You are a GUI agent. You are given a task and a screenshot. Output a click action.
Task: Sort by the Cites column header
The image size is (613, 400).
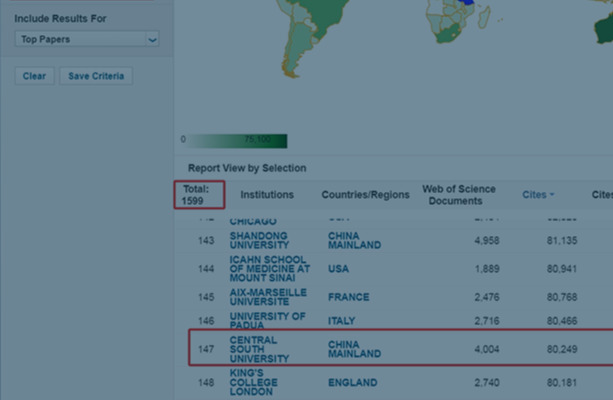coord(538,195)
